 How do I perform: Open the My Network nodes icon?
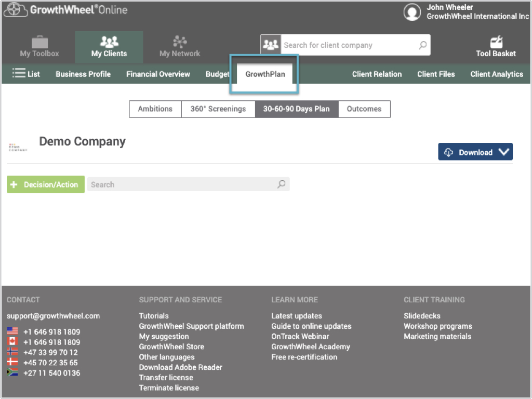point(180,42)
